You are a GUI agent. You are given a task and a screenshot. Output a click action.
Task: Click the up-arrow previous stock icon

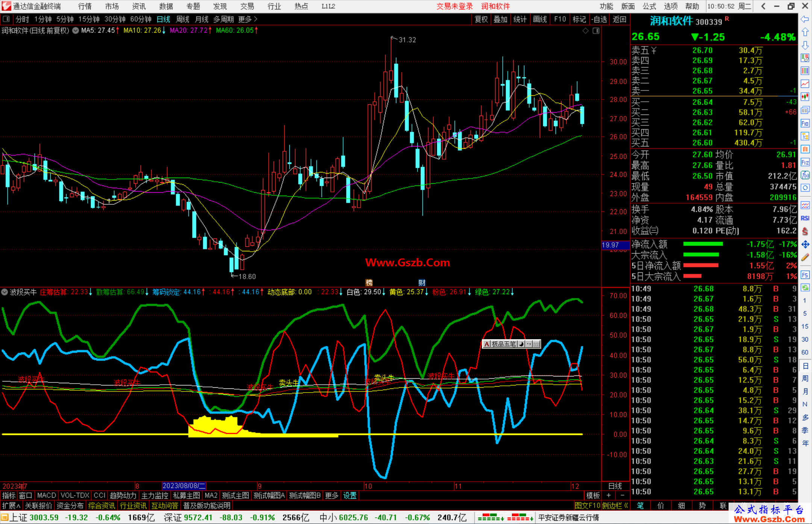tap(805, 32)
